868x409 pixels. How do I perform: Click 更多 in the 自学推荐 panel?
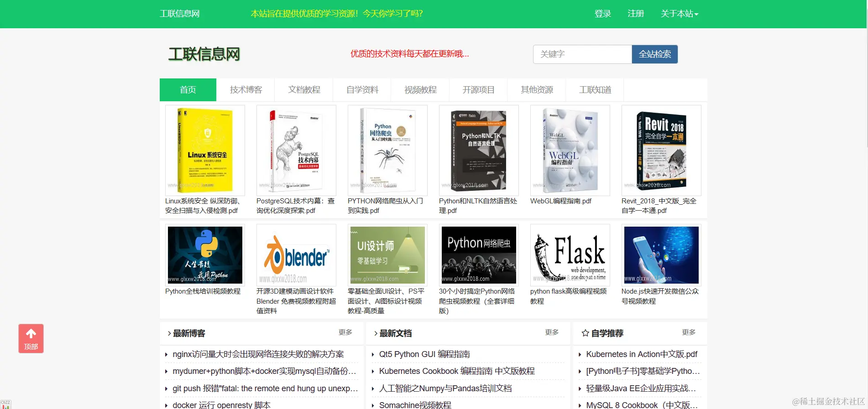[x=689, y=332]
